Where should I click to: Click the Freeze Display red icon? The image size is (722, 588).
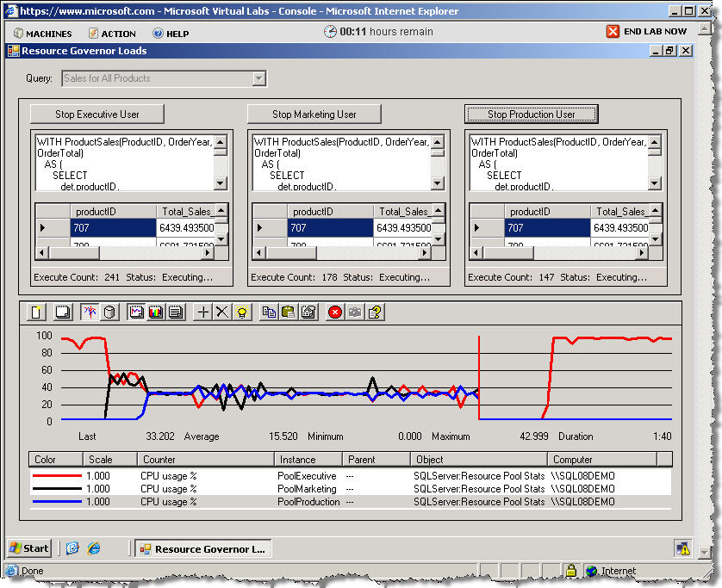pos(335,312)
